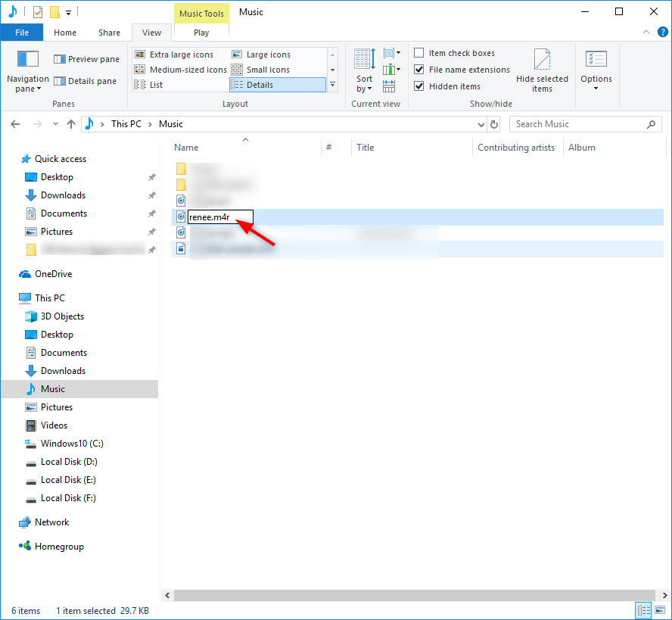
Task: Click the horizontal scrollbar track
Action: [415, 595]
